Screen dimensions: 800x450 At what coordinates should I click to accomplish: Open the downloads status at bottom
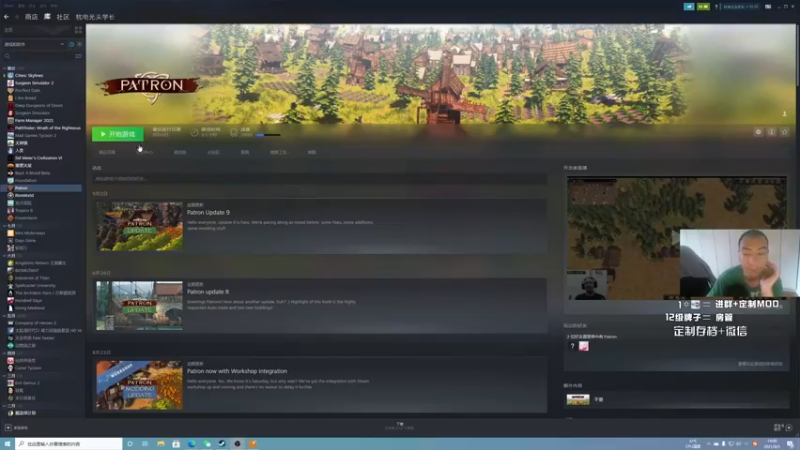click(399, 426)
